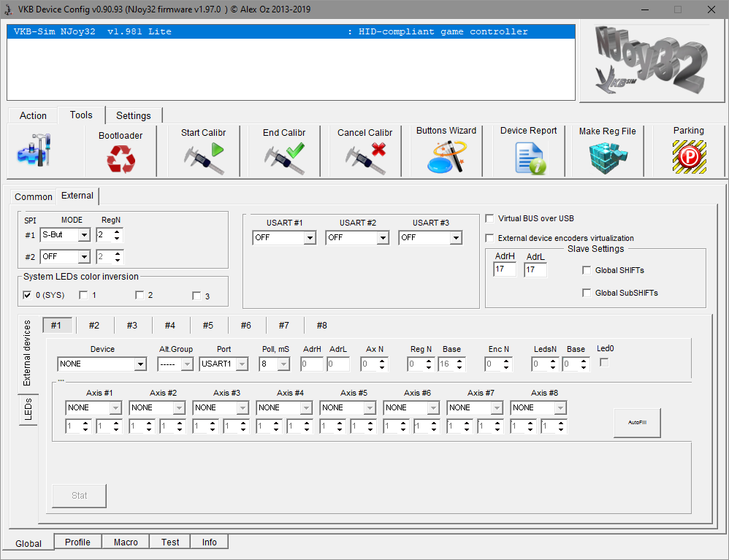Enable LED color inversion for LED 3
This screenshot has width=729, height=560.
tap(196, 296)
